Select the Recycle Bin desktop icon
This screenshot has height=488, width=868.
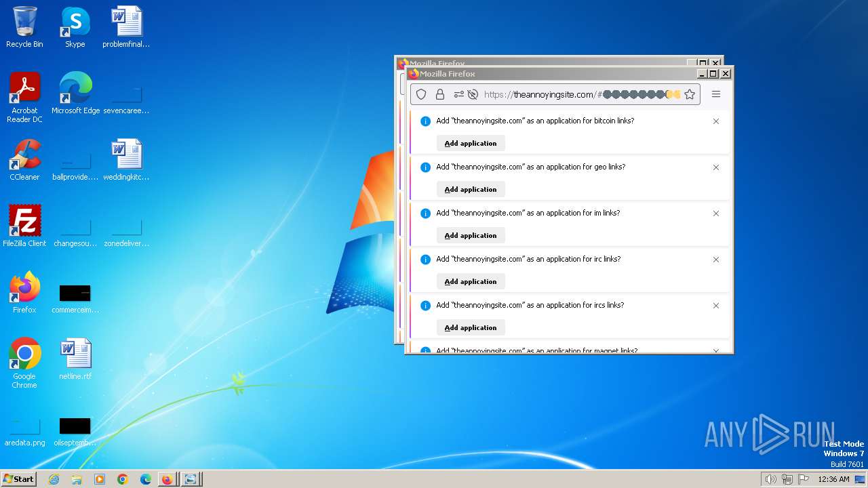(24, 27)
